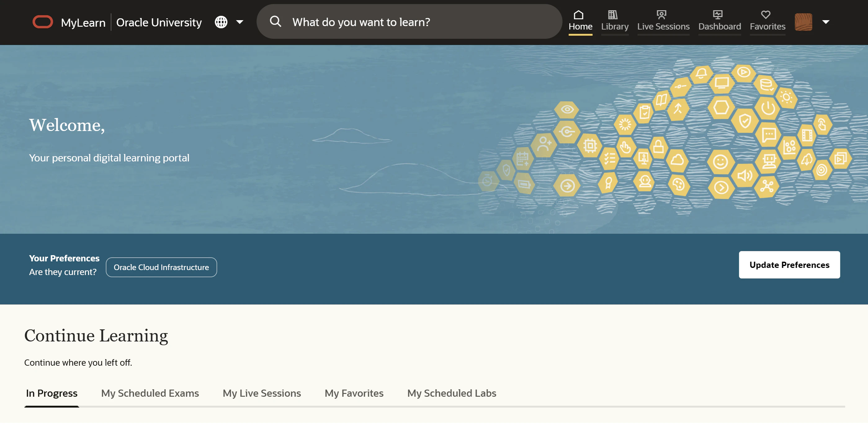Click the Oracle University title link

click(x=159, y=23)
